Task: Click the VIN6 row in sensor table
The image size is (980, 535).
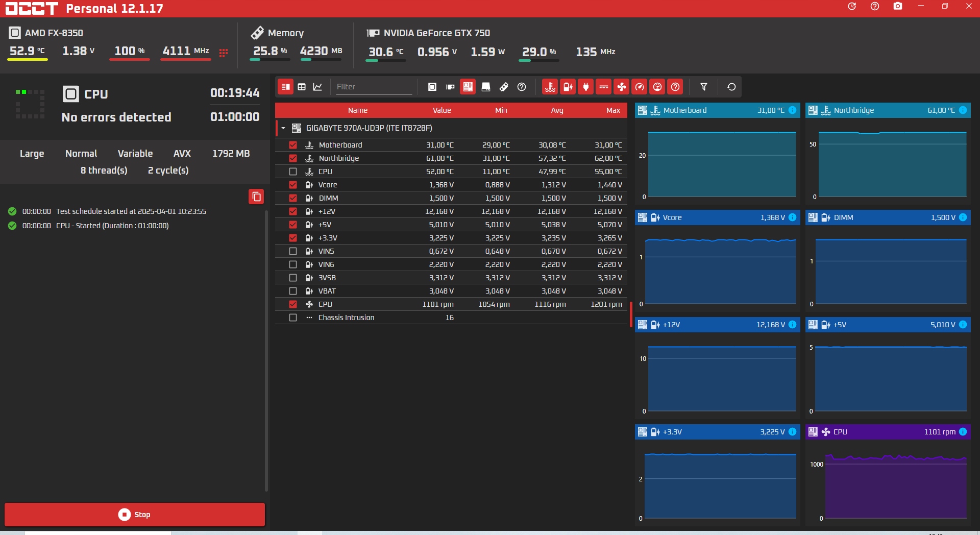Action: click(x=451, y=264)
